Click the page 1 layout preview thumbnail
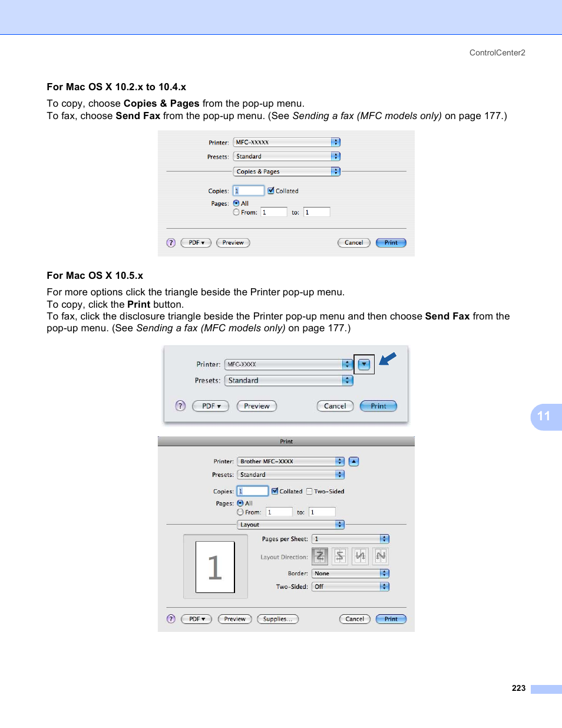This screenshot has height=728, width=562. pyautogui.click(x=215, y=567)
